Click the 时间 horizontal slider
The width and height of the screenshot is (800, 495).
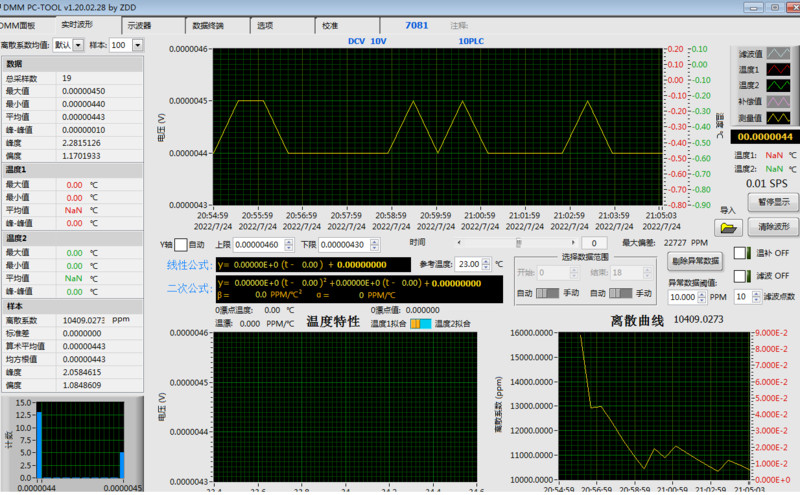[x=518, y=243]
